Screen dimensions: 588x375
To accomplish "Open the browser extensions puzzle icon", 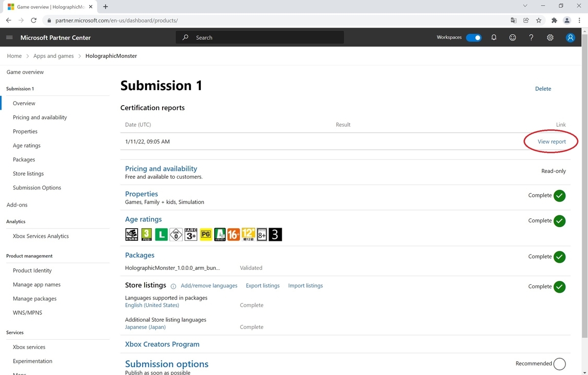I will coord(554,21).
